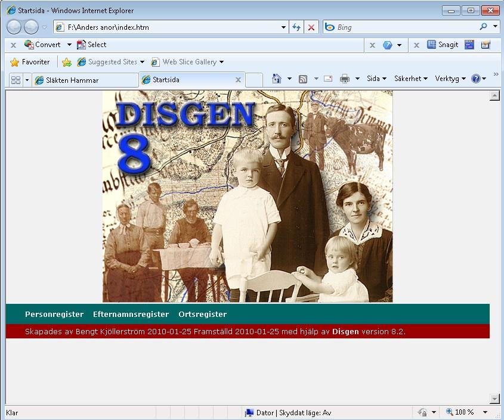Viewport: 504px width, 420px height.
Task: Click the creation date footer text line
Action: (x=215, y=331)
